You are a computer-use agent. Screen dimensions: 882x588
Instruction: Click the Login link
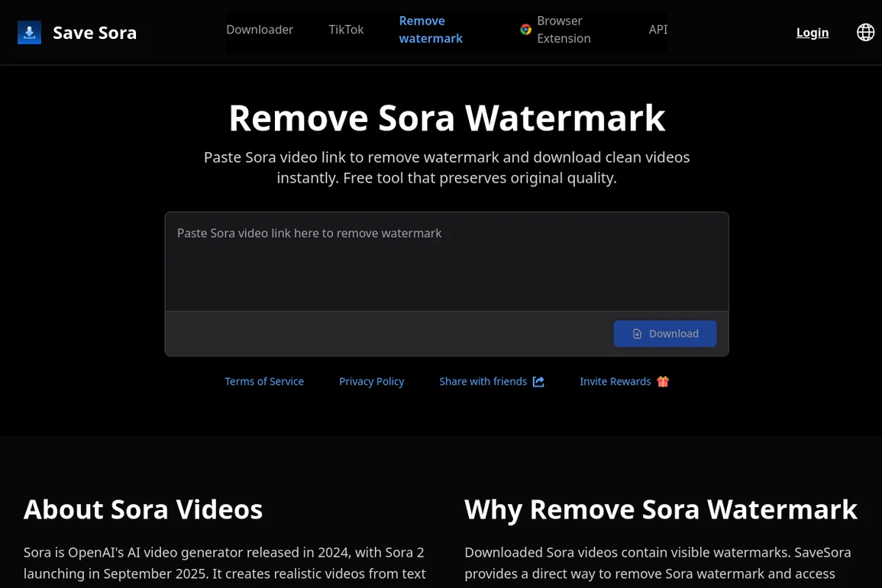[x=812, y=32]
